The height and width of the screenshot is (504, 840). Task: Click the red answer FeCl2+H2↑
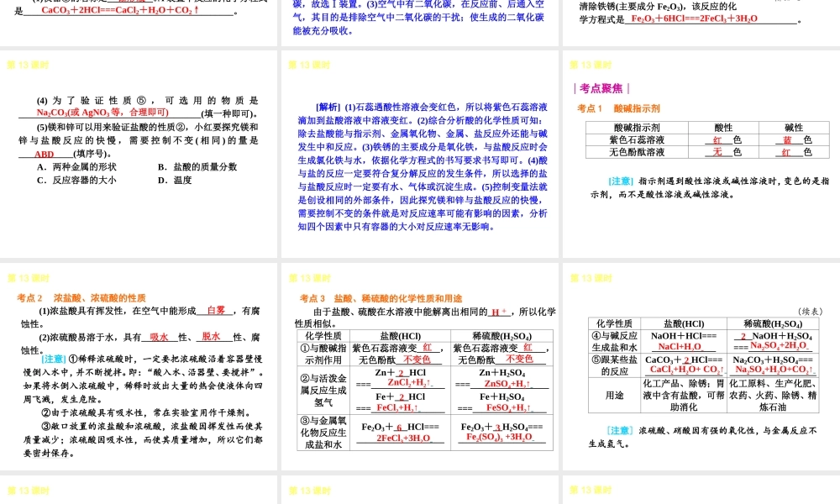(x=397, y=407)
